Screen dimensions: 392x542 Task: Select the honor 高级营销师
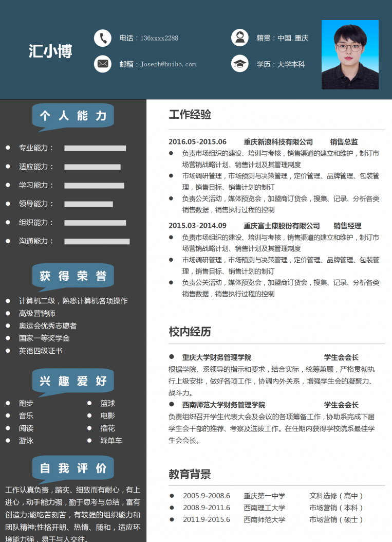pos(37,314)
